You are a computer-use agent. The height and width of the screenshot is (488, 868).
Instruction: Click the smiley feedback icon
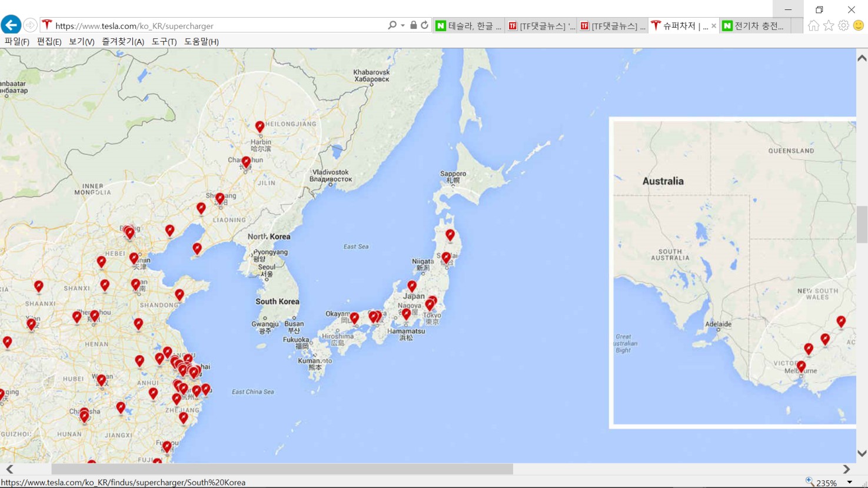pyautogui.click(x=859, y=25)
